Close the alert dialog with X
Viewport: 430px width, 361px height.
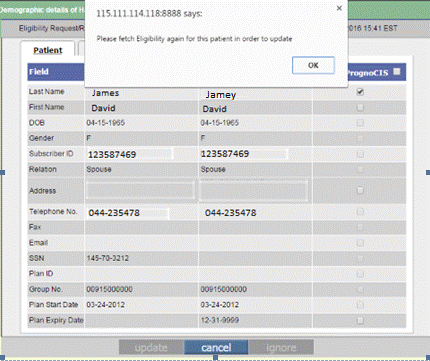click(339, 8)
